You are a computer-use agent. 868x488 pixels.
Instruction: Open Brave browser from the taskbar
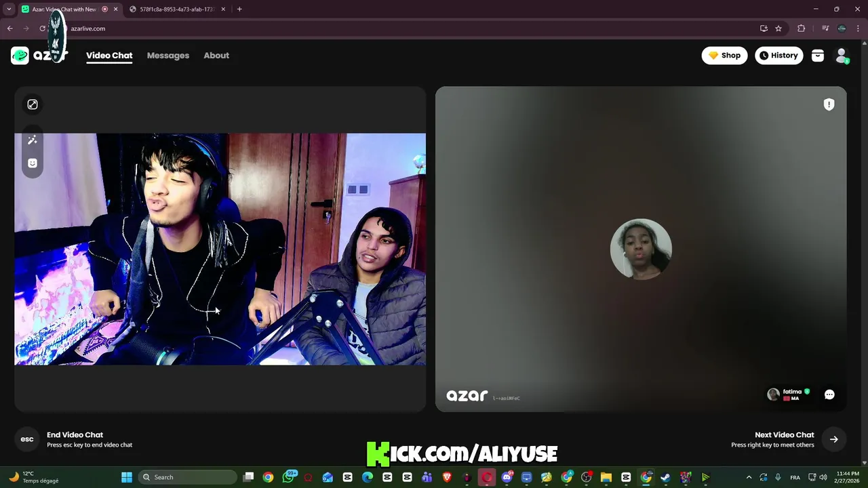click(x=447, y=477)
